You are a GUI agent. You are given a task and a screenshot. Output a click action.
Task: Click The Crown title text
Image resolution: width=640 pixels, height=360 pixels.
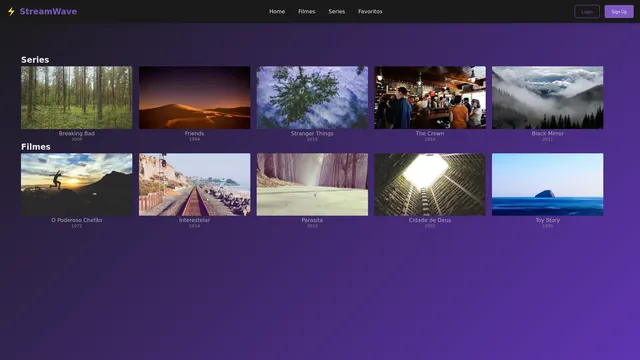(x=430, y=133)
